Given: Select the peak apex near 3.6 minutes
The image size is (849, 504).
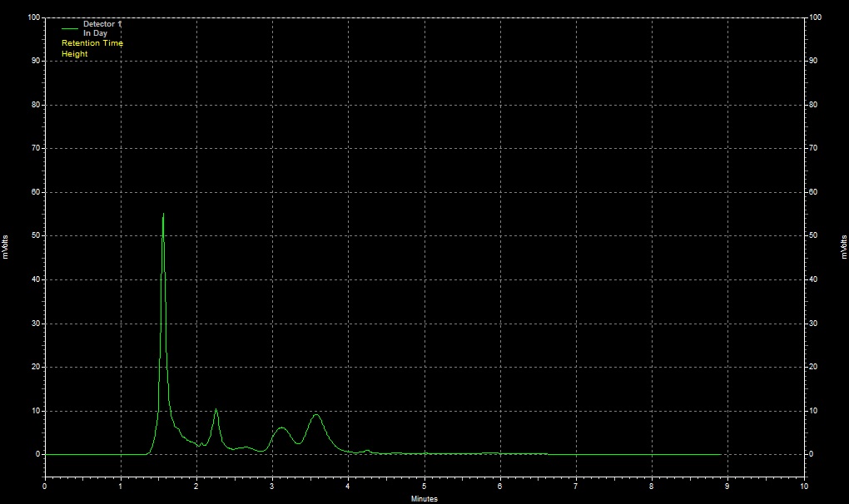Looking at the screenshot, I should click(315, 414).
